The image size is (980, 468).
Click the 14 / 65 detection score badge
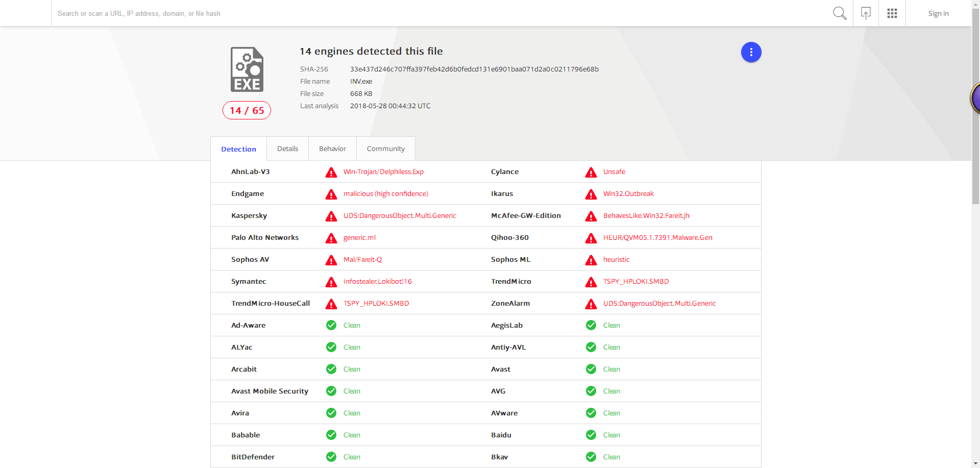247,110
